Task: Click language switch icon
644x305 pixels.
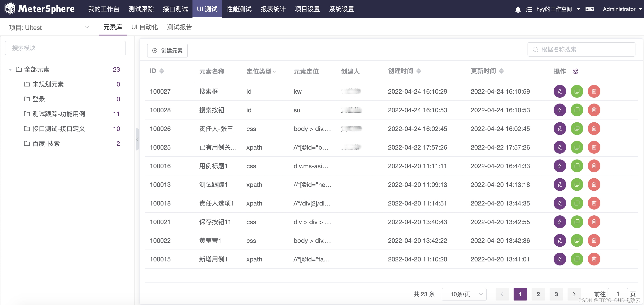Action: point(590,9)
